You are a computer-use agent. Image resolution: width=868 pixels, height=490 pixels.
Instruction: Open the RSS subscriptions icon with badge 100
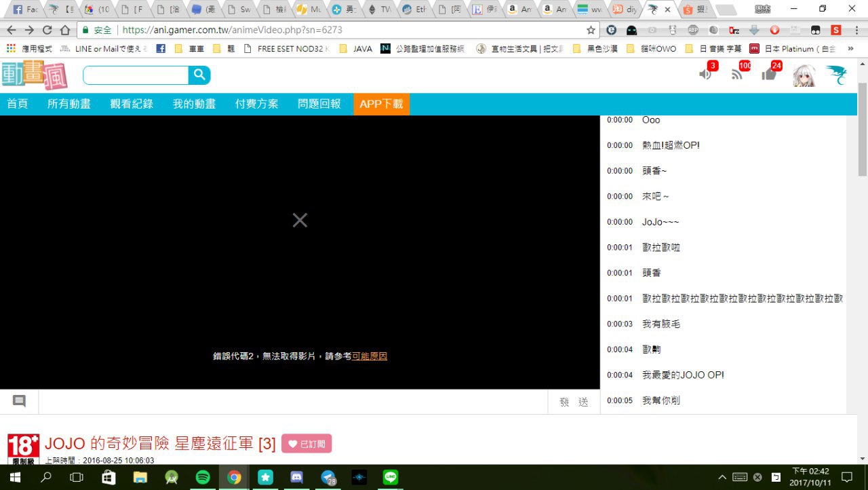pos(737,74)
